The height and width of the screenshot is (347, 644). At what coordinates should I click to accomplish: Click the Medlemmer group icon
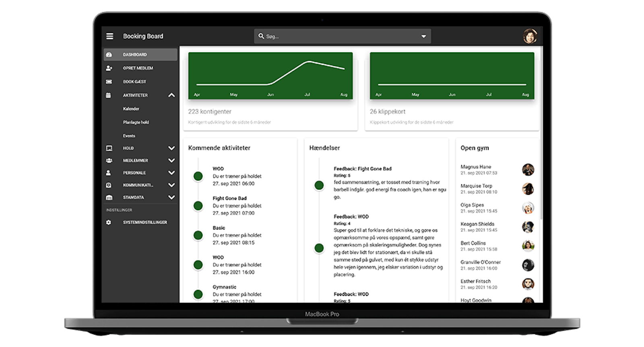point(109,161)
